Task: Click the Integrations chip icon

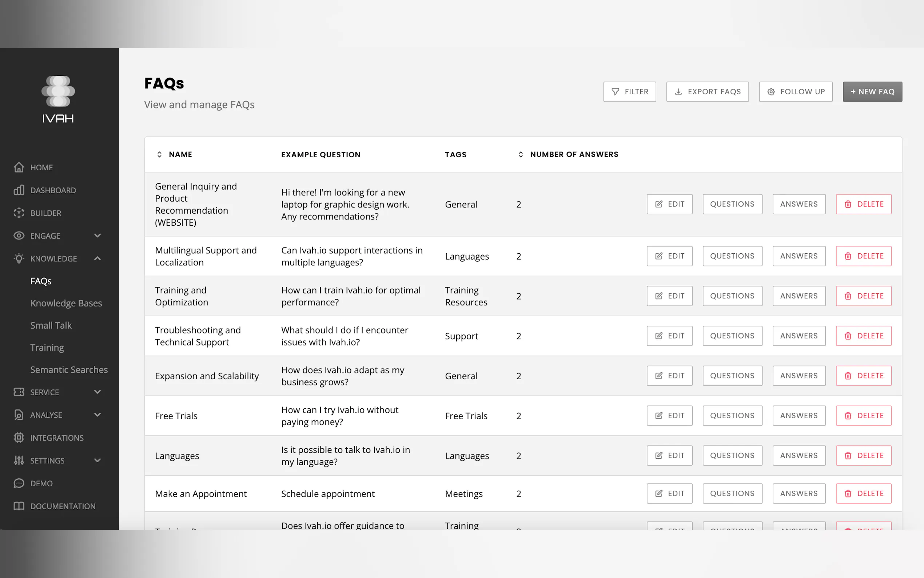Action: (x=19, y=438)
